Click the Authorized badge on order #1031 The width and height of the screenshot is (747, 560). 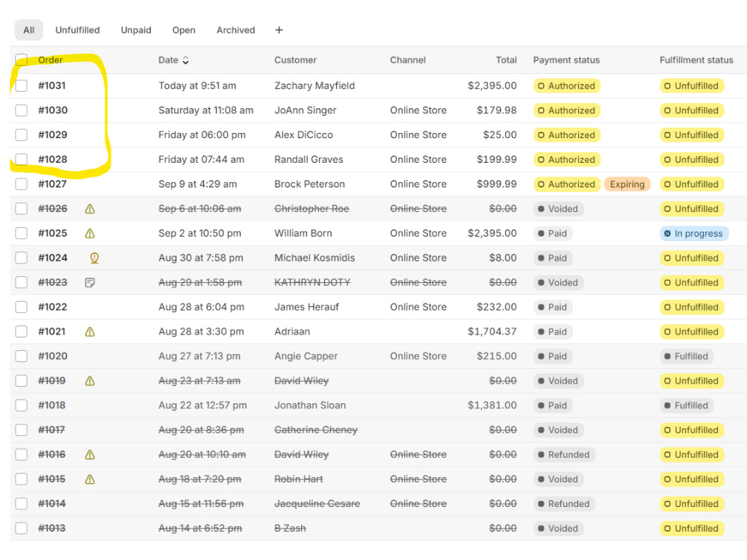point(567,86)
